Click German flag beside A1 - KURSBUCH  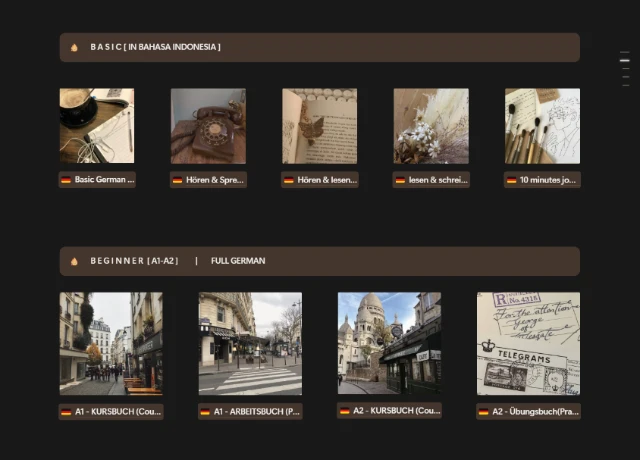click(66, 411)
